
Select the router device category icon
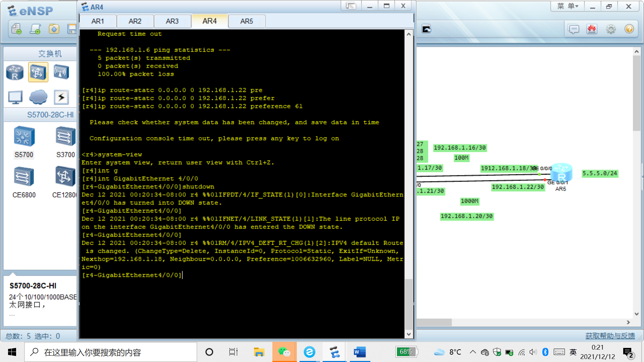pos(15,72)
